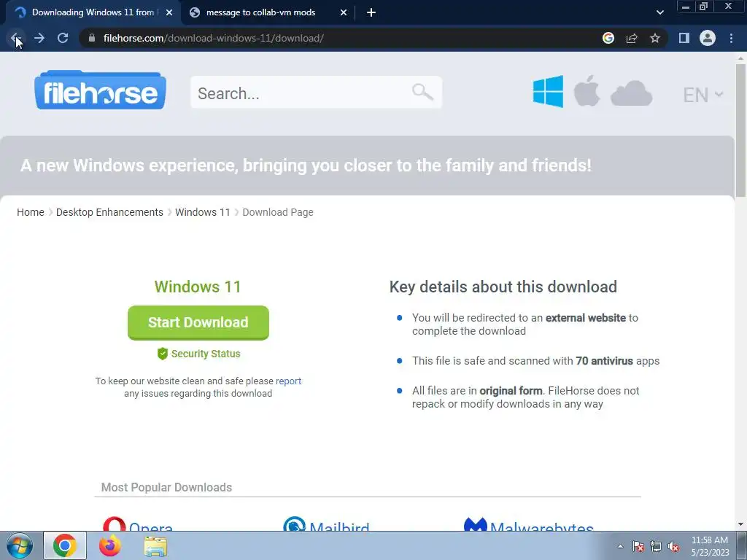
Task: Click the report link
Action: [288, 381]
